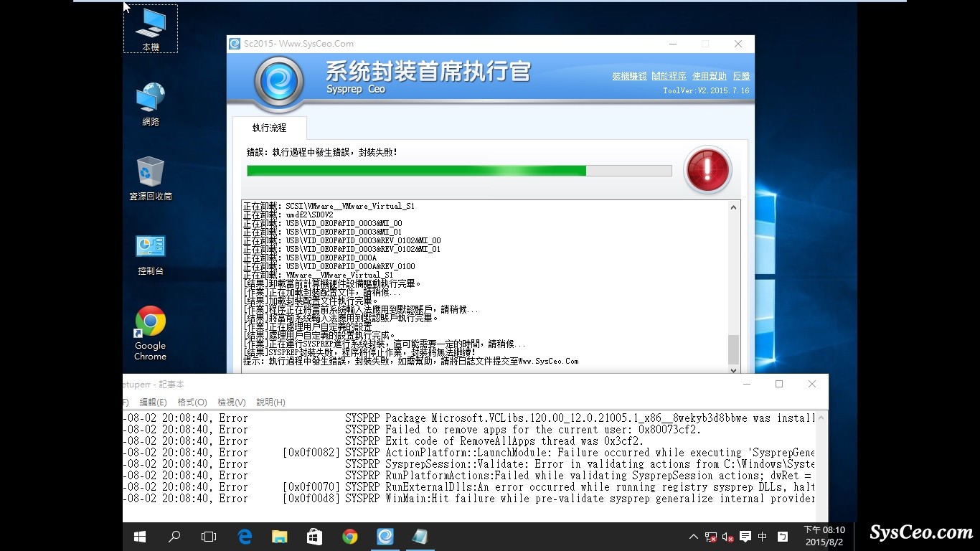Close the Sc2015 SysCeo window
Image resolution: width=980 pixels, height=551 pixels.
738,44
